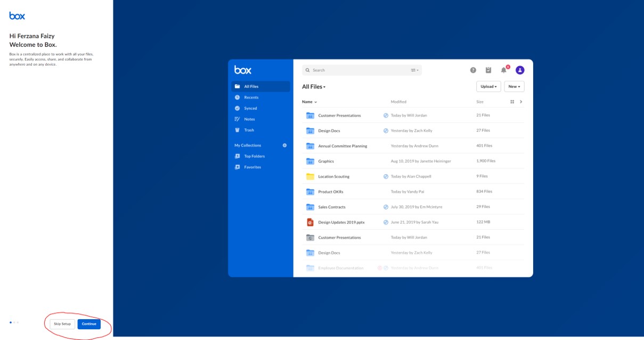Click "Aug 10, 2019 by Janette Heininger"

421,161
